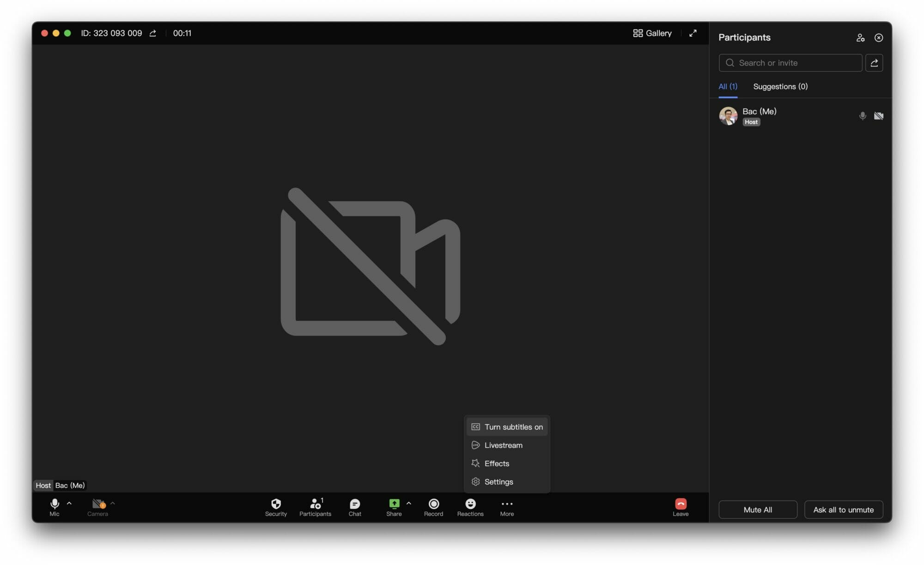Expand the Share options chevron
Screen dimensions: 924x565
pos(409,503)
